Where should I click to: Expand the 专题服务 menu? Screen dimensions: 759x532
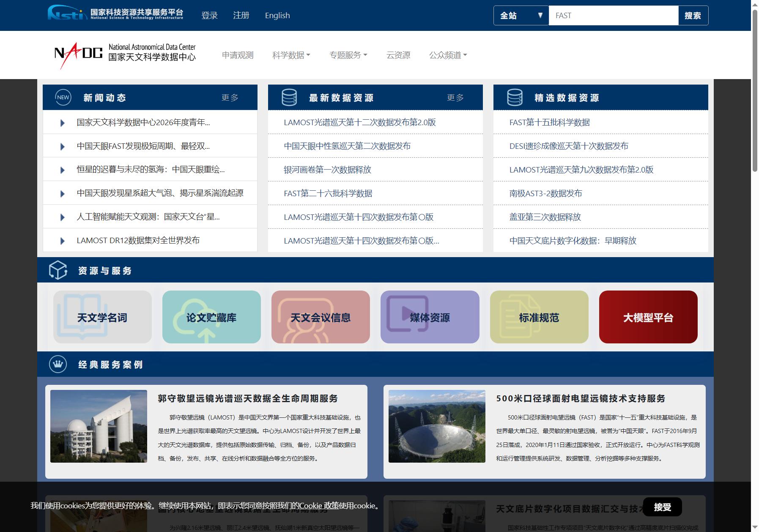coord(348,55)
